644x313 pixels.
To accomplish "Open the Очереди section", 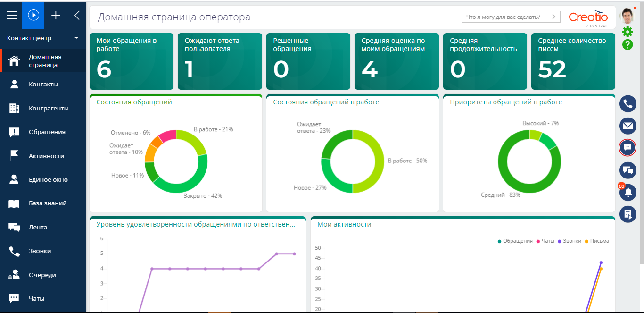I will click(43, 275).
